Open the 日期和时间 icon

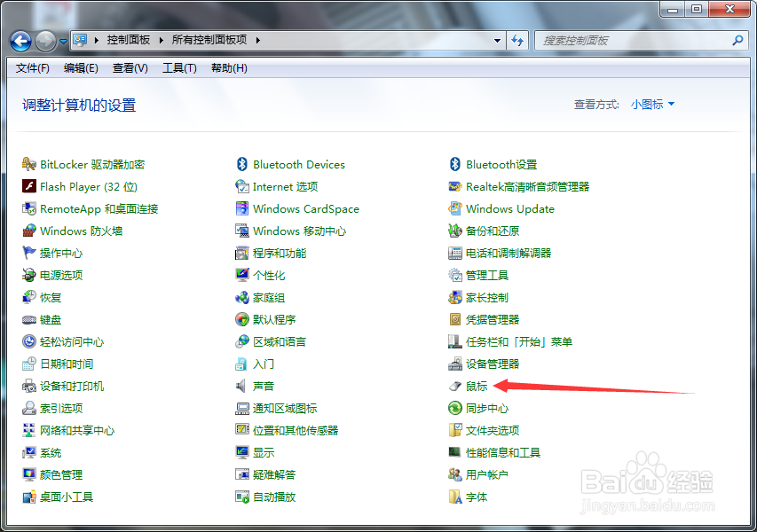point(29,364)
